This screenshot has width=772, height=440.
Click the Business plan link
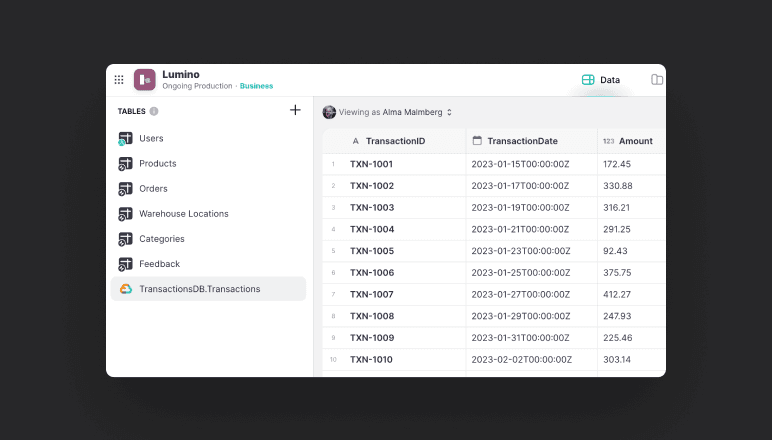[256, 86]
